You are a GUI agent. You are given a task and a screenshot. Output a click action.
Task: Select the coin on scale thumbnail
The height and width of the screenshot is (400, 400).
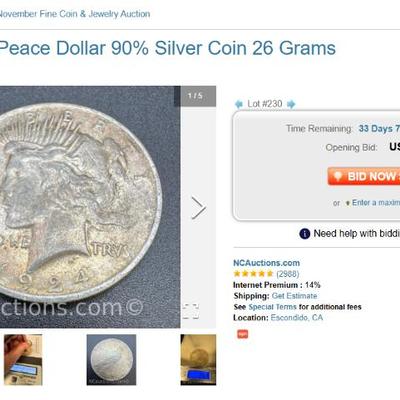198,360
